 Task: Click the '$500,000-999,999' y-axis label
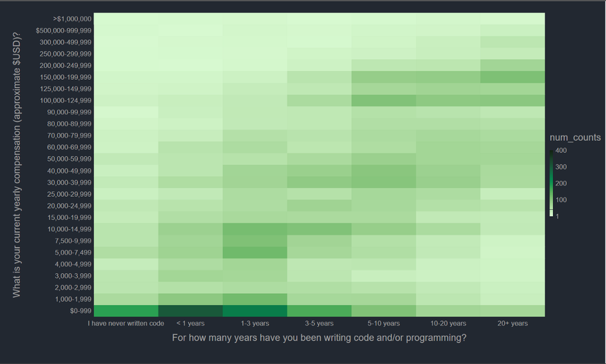pyautogui.click(x=63, y=30)
